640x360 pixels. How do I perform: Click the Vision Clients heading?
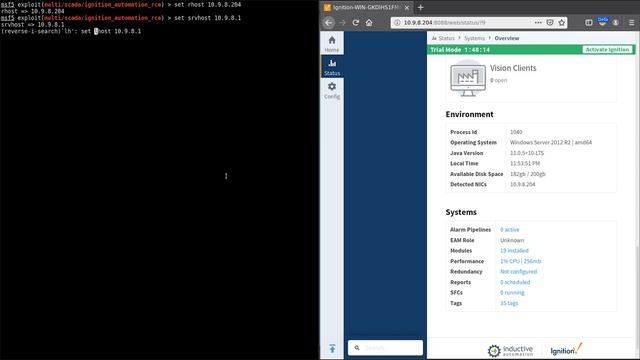click(513, 68)
